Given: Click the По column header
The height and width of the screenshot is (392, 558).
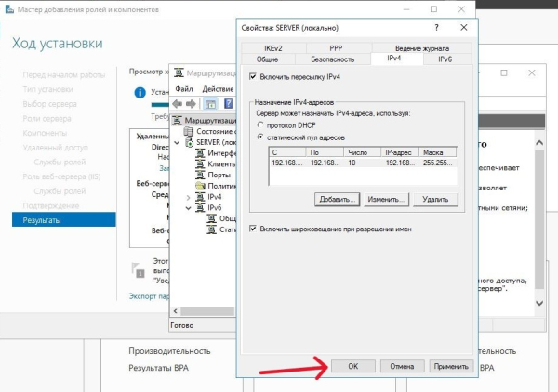Looking at the screenshot, I should [x=325, y=152].
